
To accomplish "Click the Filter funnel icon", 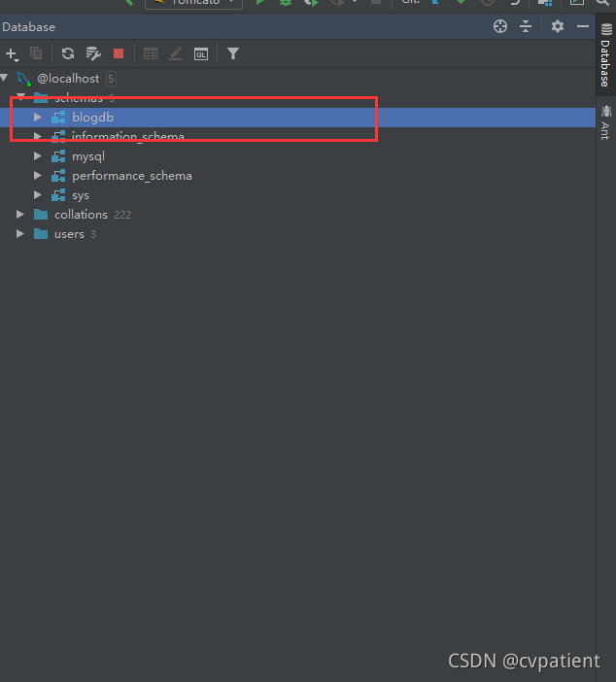I will coord(233,53).
